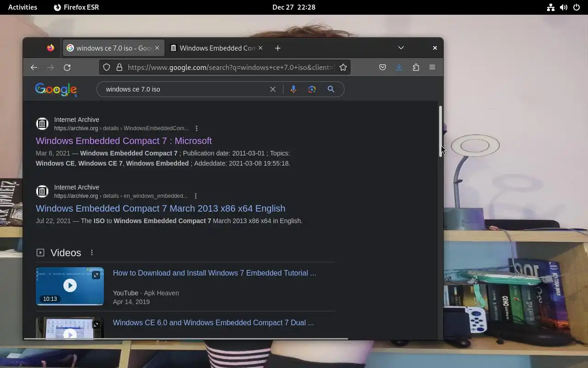Click the 'Videos' section heading
588x368 pixels.
click(66, 253)
